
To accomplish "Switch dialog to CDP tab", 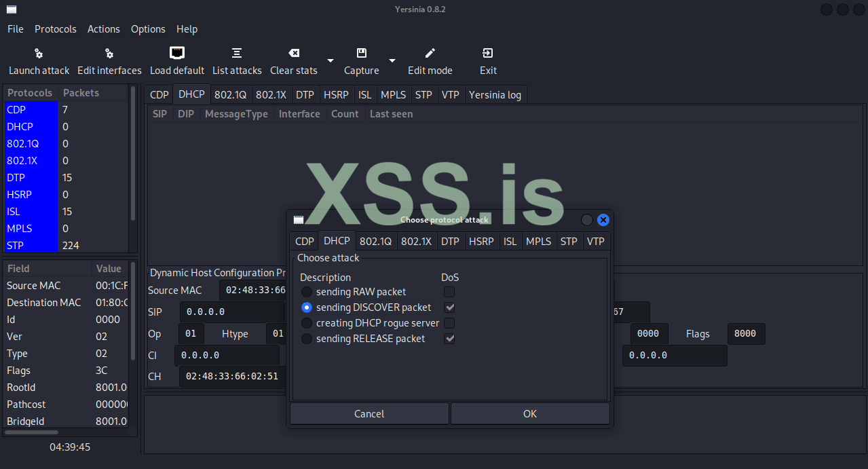I will coord(305,241).
